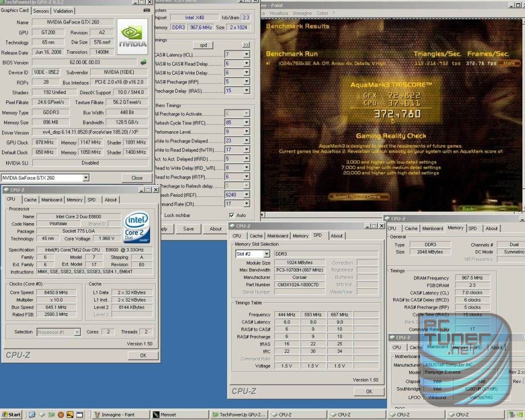Open About tab in SPD CPU-Z window

pyautogui.click(x=336, y=236)
